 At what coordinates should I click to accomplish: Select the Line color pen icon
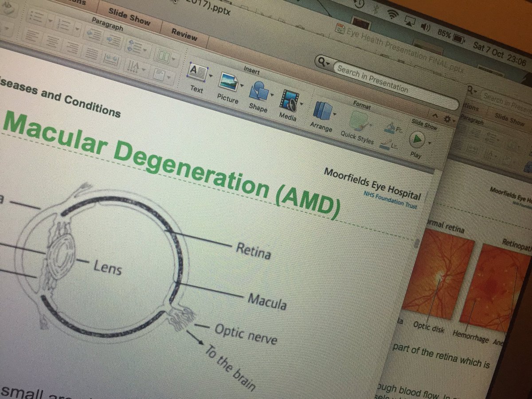pyautogui.click(x=387, y=144)
